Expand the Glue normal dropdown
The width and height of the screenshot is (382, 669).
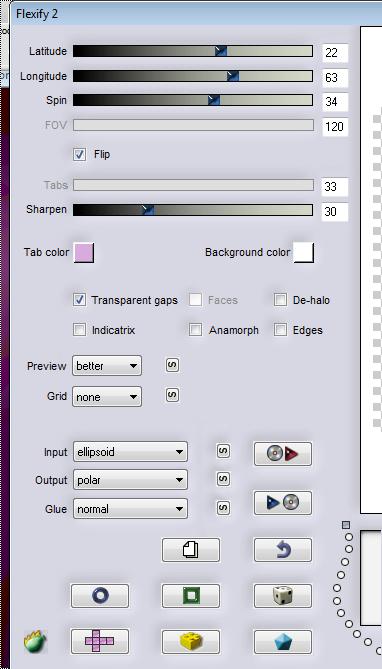point(130,509)
